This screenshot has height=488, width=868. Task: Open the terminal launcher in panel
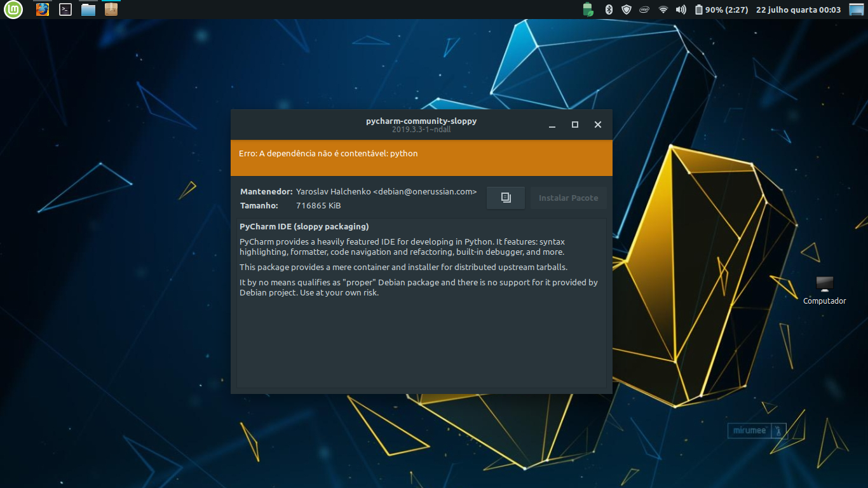coord(65,10)
